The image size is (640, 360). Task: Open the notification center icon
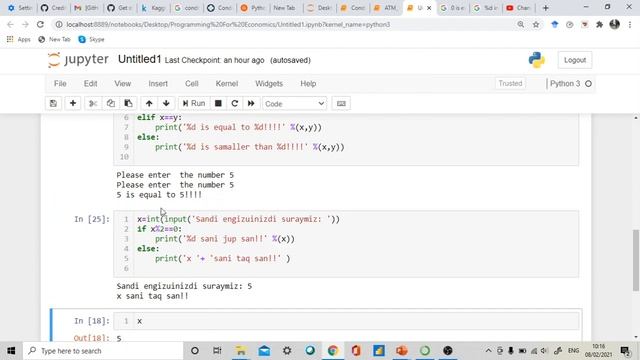tap(625, 351)
